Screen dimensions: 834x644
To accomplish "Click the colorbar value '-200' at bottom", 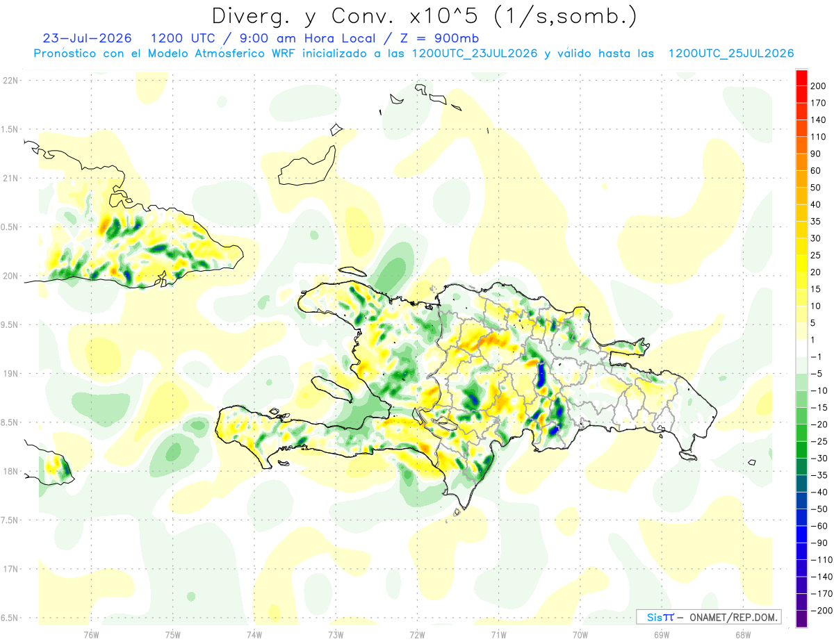I will (821, 610).
